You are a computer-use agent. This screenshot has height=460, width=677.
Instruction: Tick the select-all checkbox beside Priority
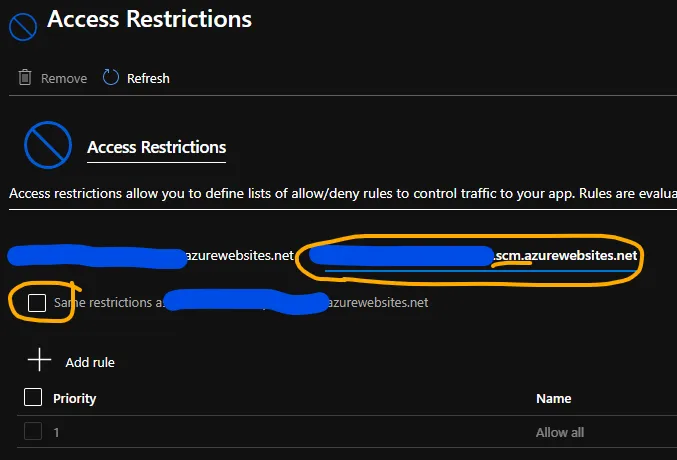click(33, 398)
